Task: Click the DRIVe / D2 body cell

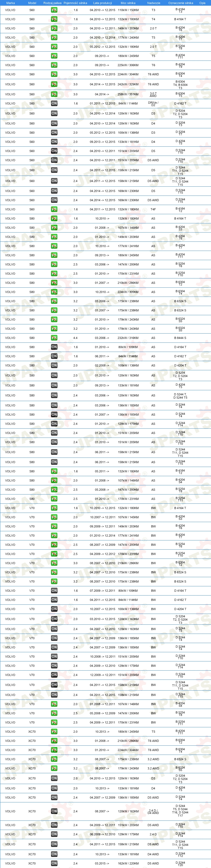Action: pos(153,103)
